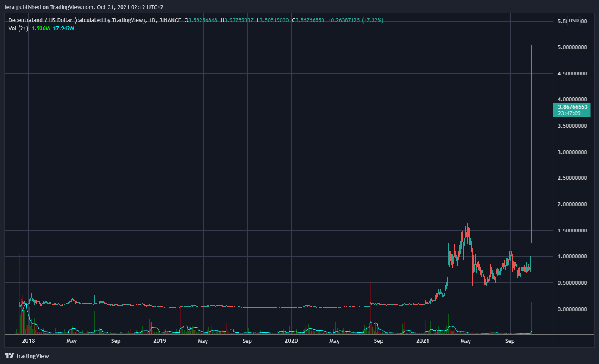
Task: Click the 4.50000000 price axis label
Action: (571, 74)
